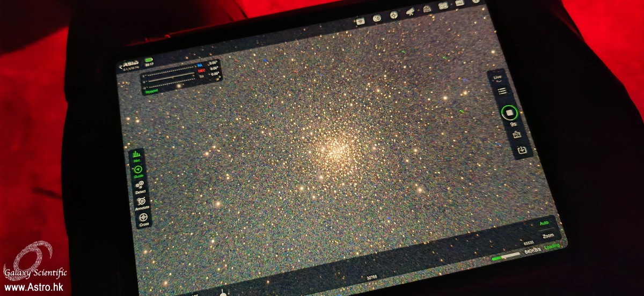Toggle the Cross crosshair overlay
The height and width of the screenshot is (296, 644).
coord(144,220)
